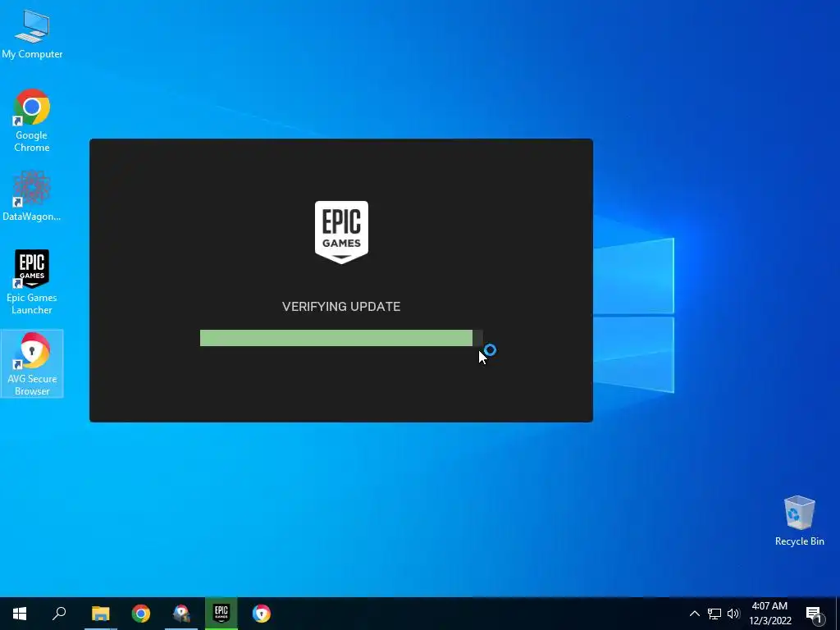The height and width of the screenshot is (630, 840).
Task: Open My Computer desktop icon
Action: (x=32, y=34)
